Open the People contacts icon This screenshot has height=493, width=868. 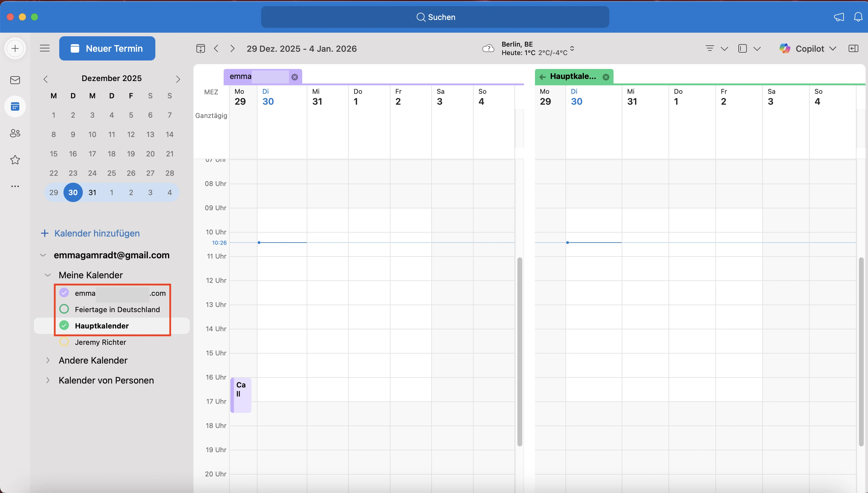[15, 133]
